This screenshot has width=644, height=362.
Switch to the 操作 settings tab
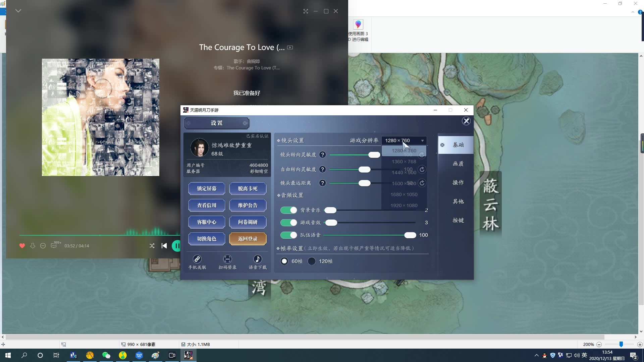point(456,182)
